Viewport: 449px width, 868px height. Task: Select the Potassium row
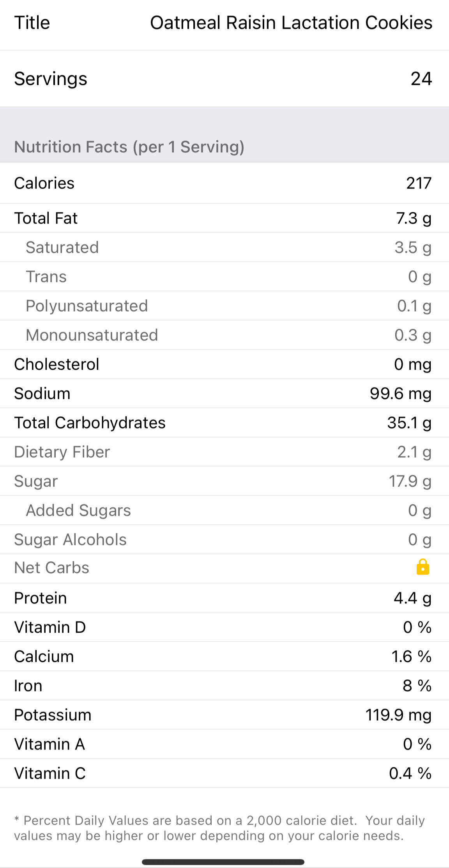[224, 715]
